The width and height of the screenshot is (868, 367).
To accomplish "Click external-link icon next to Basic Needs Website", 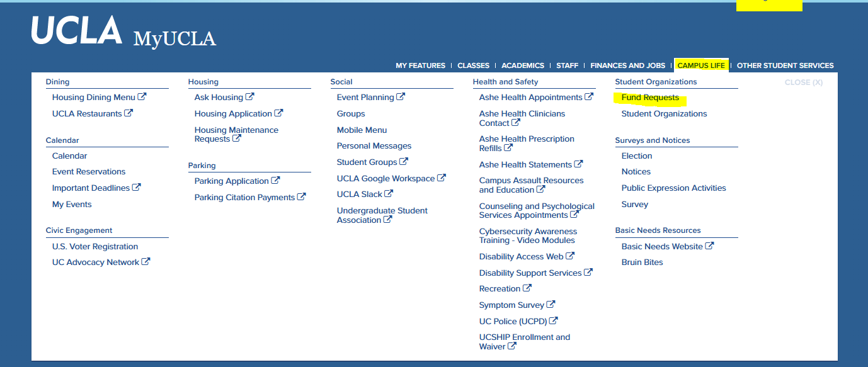I will (x=709, y=246).
